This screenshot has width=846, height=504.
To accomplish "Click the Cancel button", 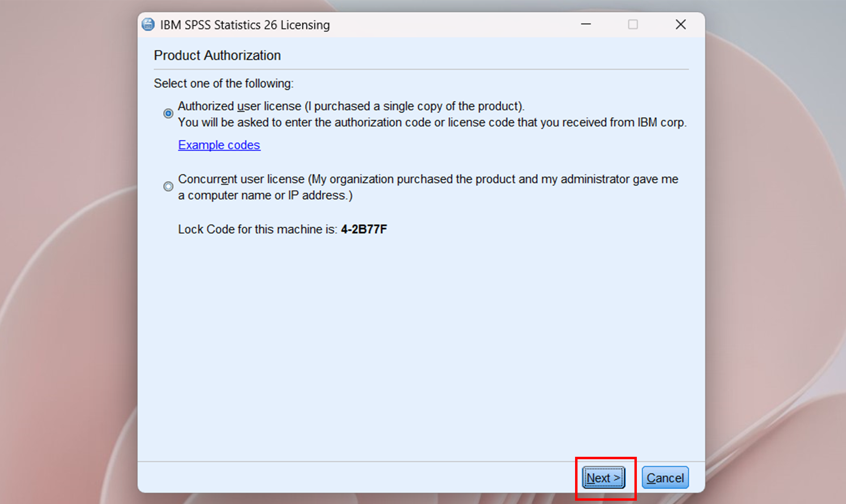I will 665,477.
